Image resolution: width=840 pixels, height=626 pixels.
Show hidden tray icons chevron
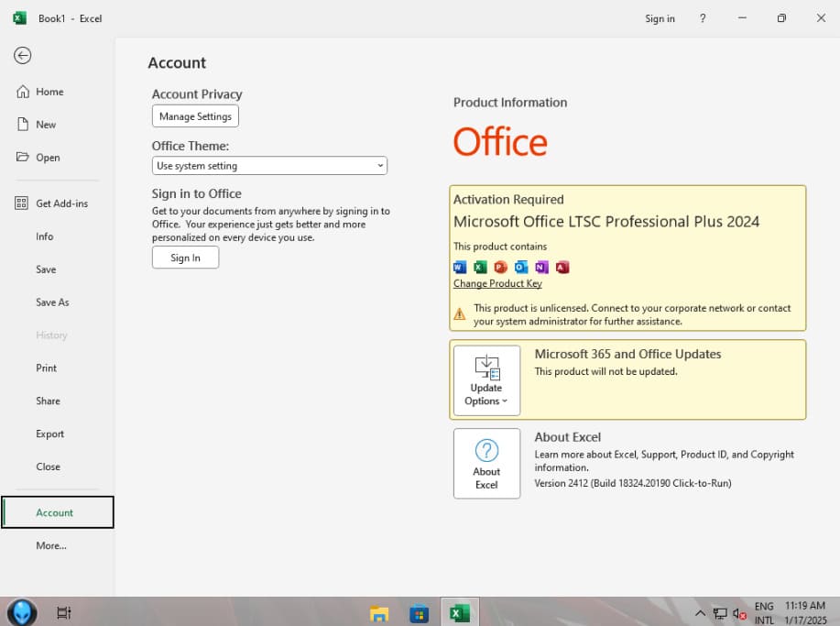click(x=700, y=612)
